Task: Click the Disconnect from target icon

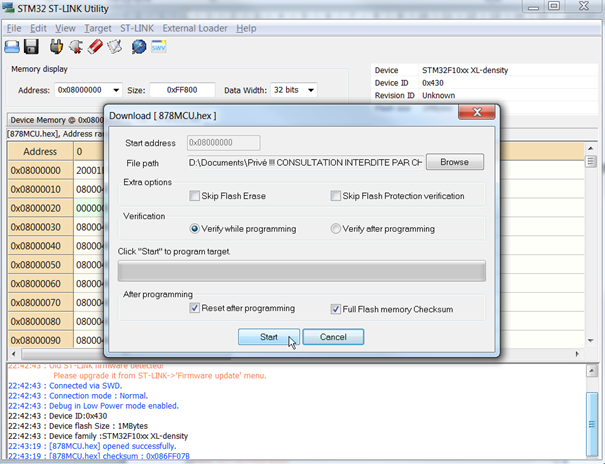Action: [x=75, y=46]
